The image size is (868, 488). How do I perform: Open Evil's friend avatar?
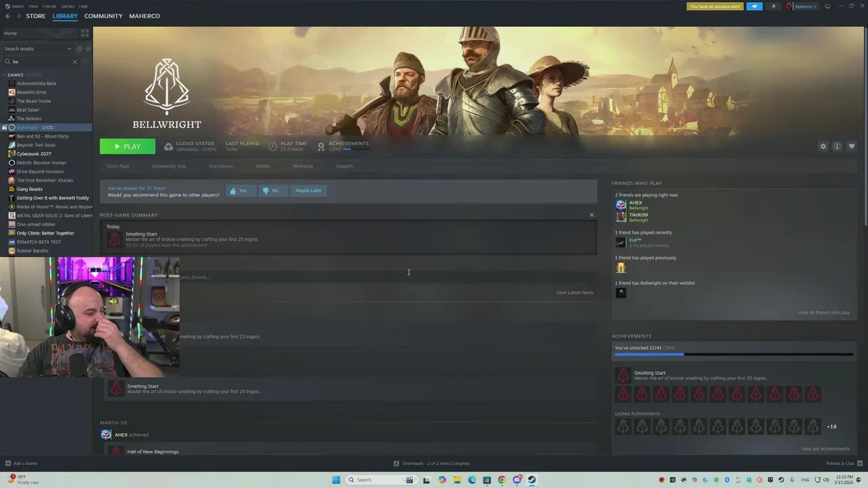point(620,242)
